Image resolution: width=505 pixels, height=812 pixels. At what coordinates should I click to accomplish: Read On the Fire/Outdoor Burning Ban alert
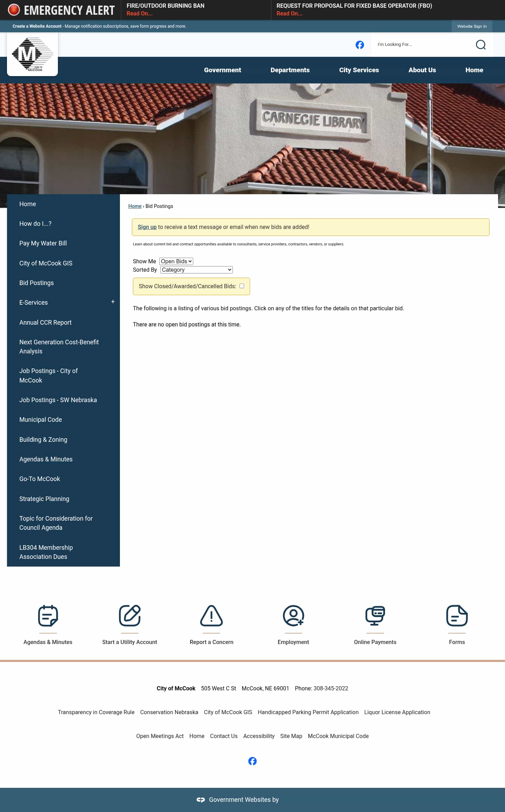pyautogui.click(x=140, y=13)
